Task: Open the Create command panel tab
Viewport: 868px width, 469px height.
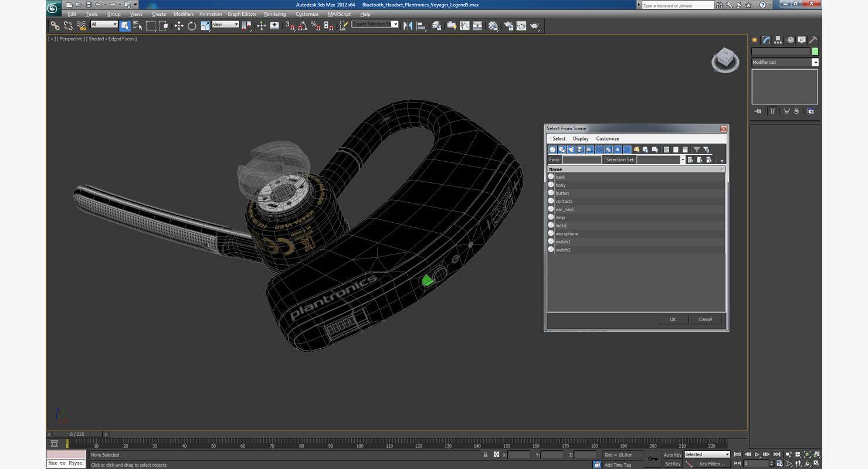Action: [755, 40]
